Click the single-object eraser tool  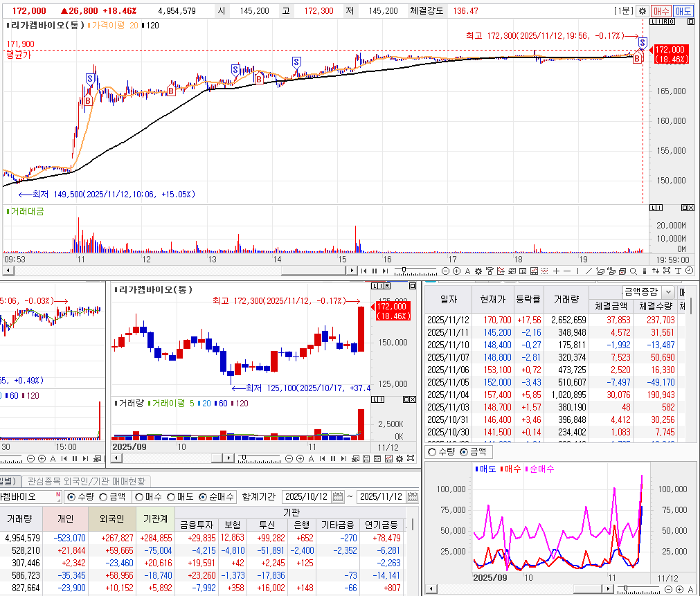(x=600, y=271)
